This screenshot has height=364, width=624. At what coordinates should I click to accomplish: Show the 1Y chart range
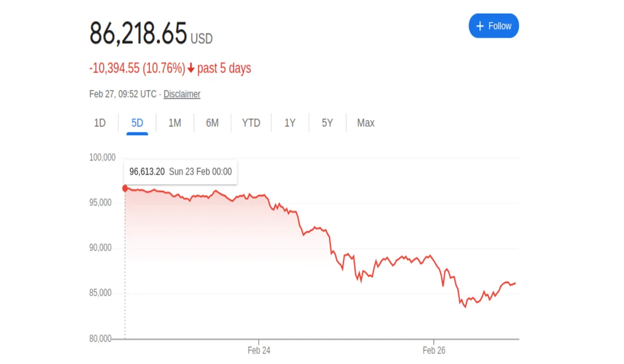290,123
